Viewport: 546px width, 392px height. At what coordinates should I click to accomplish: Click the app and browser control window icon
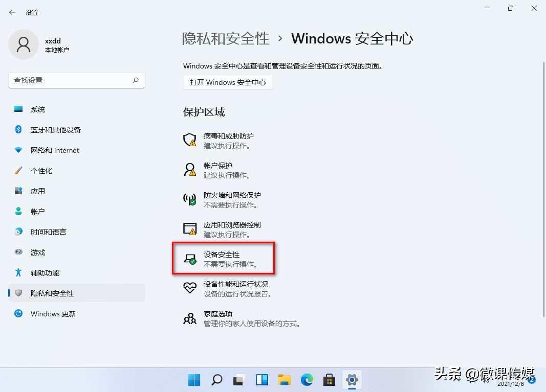tap(190, 229)
